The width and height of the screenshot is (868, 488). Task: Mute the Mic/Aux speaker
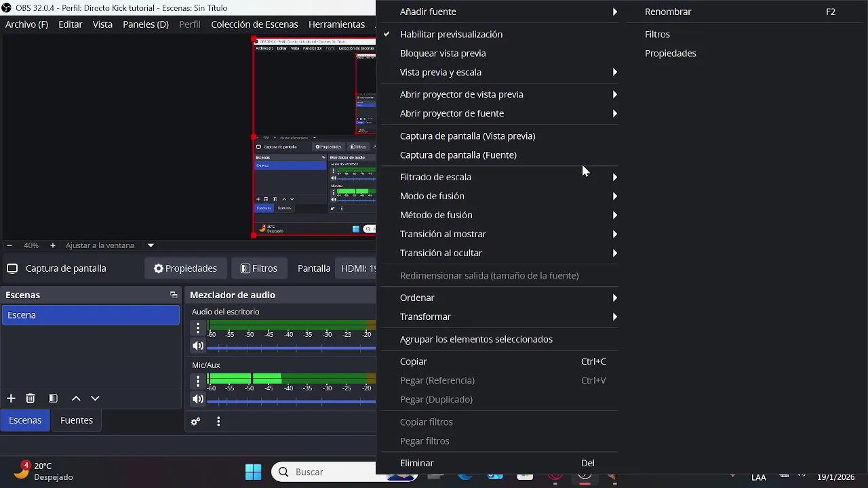pos(198,399)
